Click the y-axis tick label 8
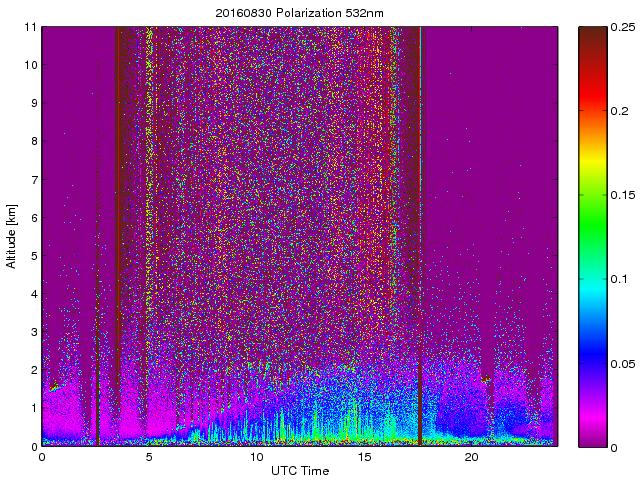 coord(33,141)
